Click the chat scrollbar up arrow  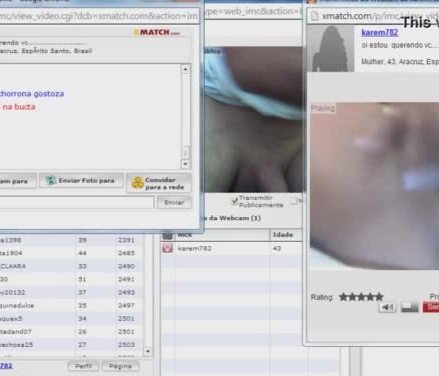[185, 69]
